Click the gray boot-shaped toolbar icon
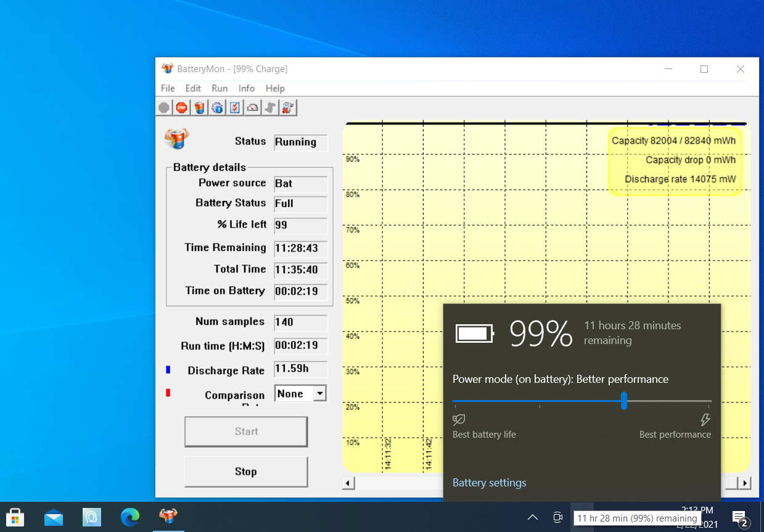 coord(270,108)
